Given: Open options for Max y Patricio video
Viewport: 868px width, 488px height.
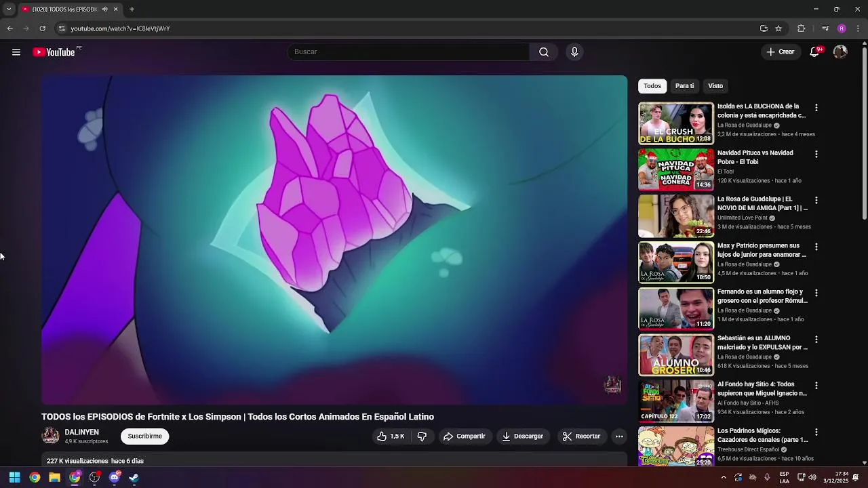Looking at the screenshot, I should tap(816, 247).
